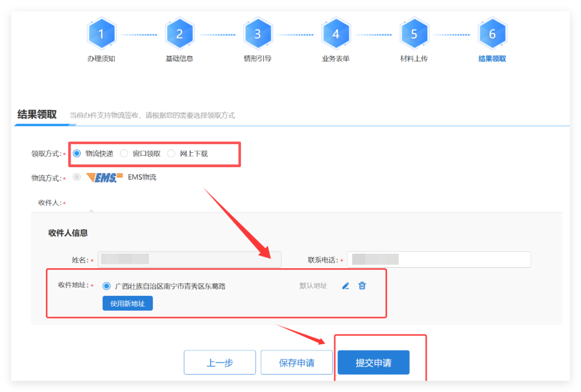Click the 姓名 input field

[x=189, y=259]
